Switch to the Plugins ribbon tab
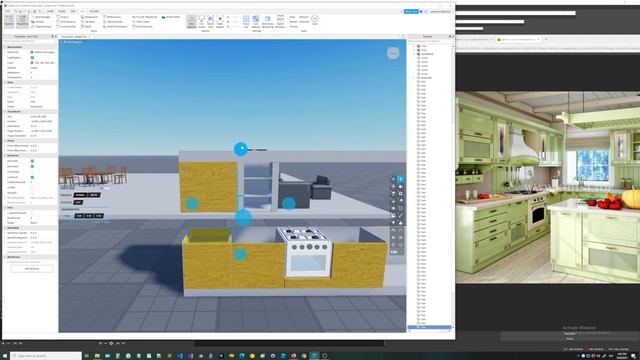 point(94,11)
